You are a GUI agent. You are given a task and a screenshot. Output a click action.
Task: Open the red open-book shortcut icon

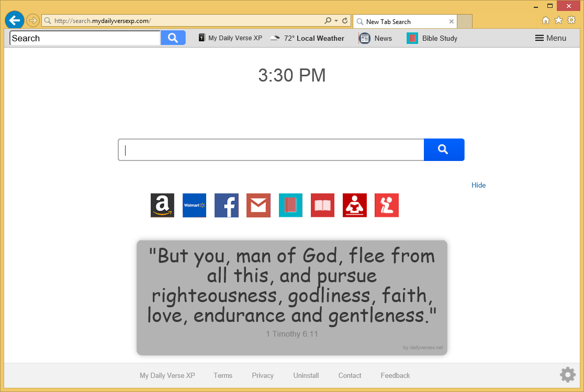pyautogui.click(x=322, y=205)
